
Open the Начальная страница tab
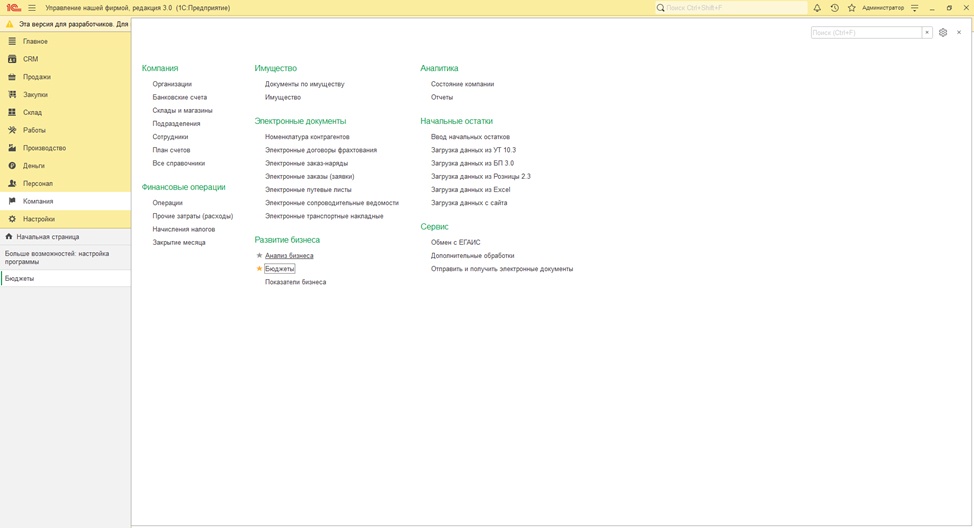pyautogui.click(x=47, y=237)
